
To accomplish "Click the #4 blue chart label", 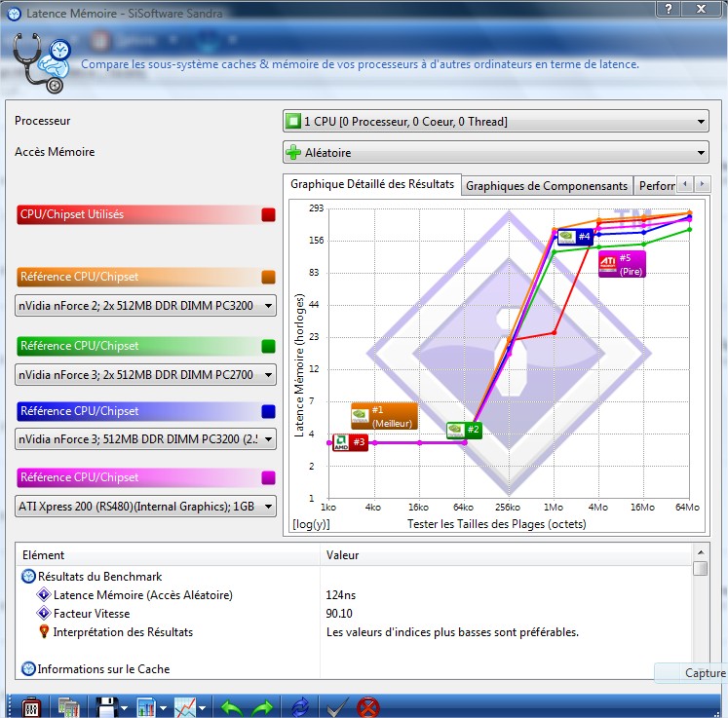I will click(575, 237).
